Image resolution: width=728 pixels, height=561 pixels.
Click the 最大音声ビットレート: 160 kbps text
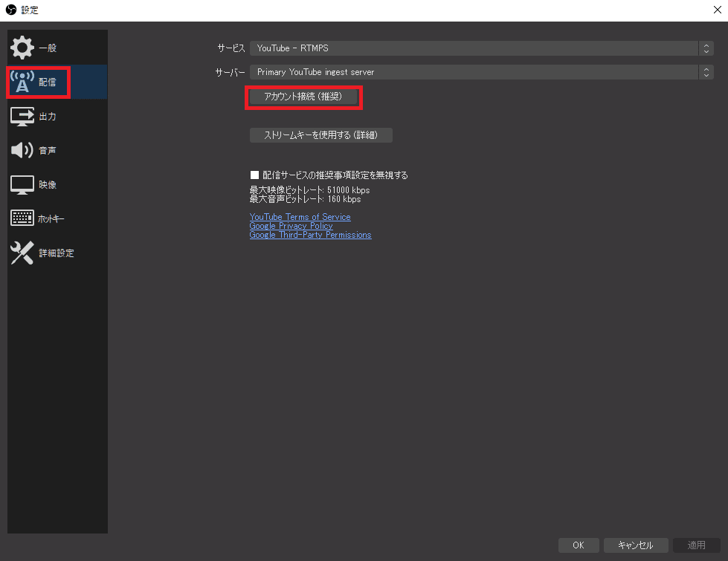click(x=305, y=199)
